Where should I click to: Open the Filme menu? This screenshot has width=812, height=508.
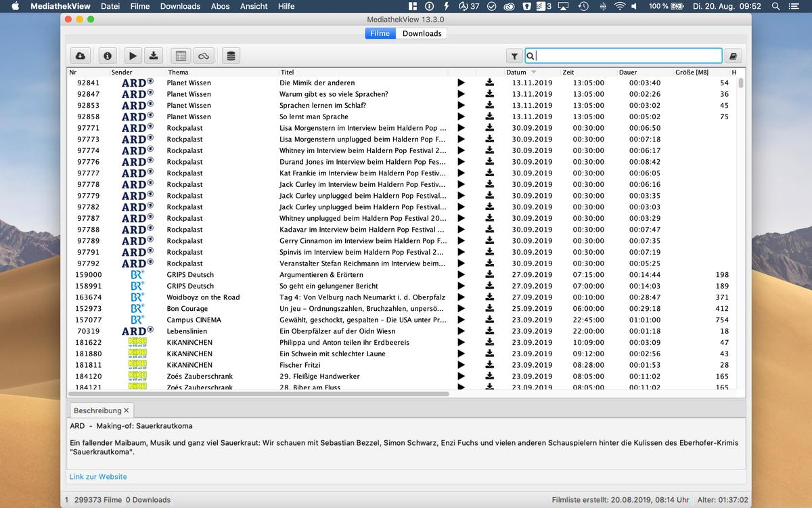tap(140, 6)
